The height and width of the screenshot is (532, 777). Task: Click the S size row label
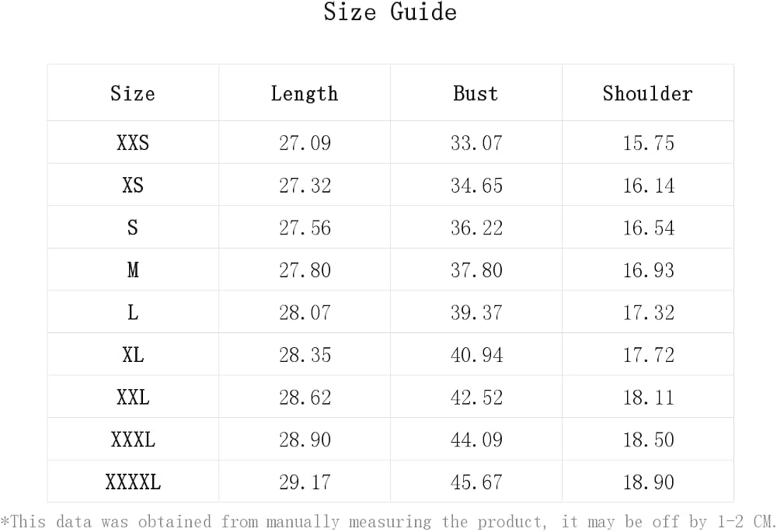point(133,228)
